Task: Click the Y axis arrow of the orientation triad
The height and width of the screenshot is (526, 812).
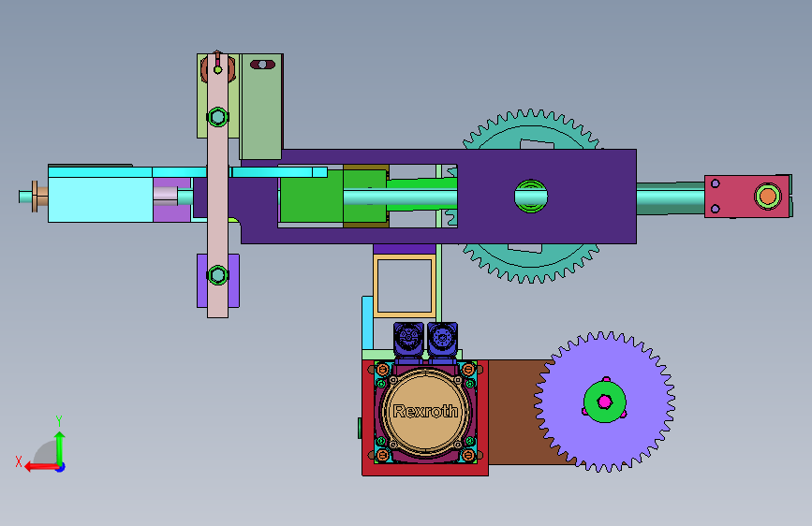Action: pyautogui.click(x=60, y=448)
